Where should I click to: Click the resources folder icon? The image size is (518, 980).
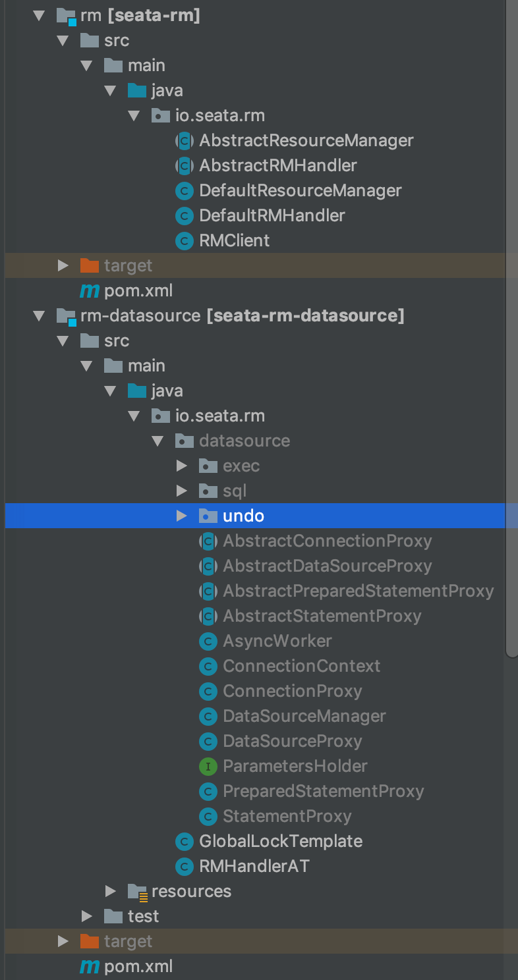(137, 892)
